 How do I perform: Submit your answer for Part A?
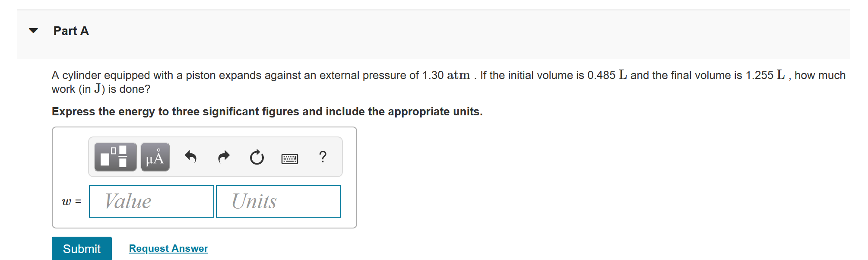click(81, 248)
